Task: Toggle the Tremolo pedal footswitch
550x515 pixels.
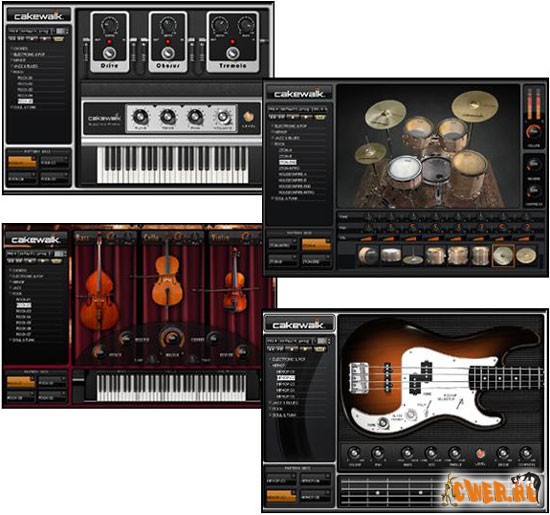Action: [232, 53]
